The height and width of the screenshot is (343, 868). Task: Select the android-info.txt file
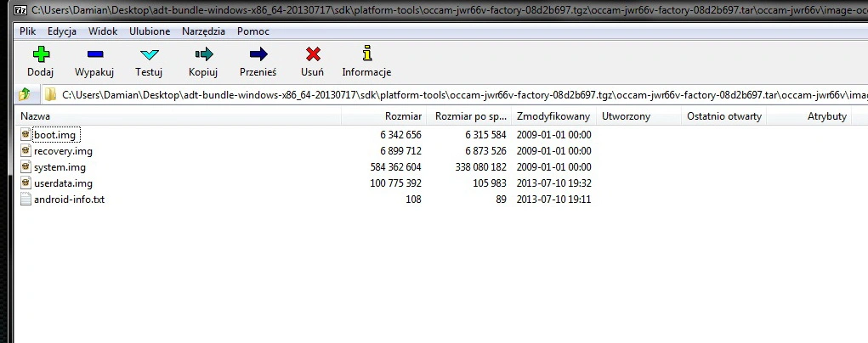click(69, 200)
